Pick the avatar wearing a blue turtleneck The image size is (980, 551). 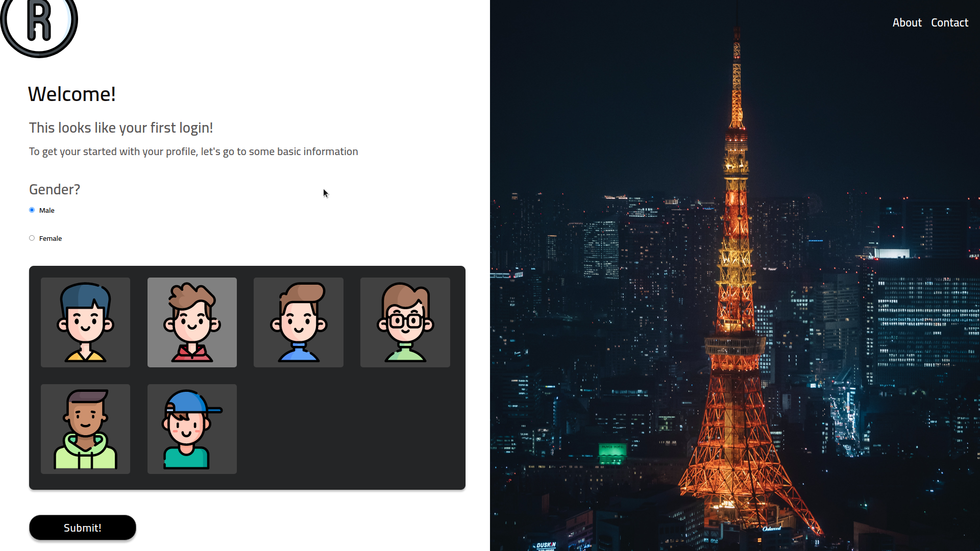(299, 322)
